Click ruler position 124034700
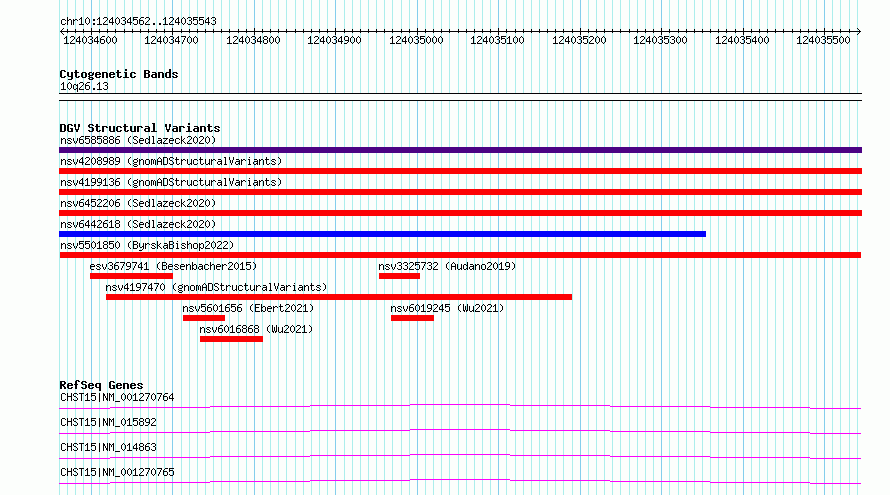Viewport: 890px width, 495px height. [171, 40]
